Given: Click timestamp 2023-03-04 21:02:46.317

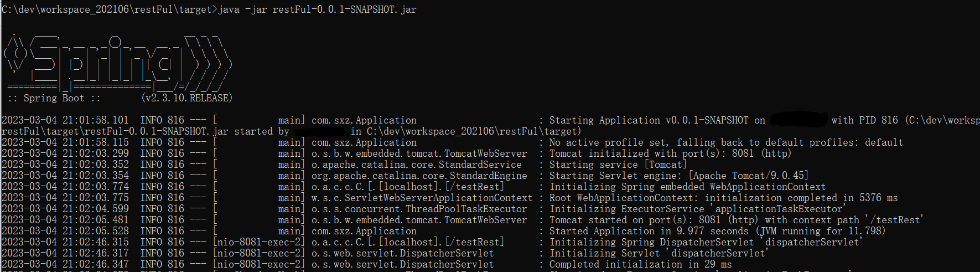Looking at the screenshot, I should [65, 253].
